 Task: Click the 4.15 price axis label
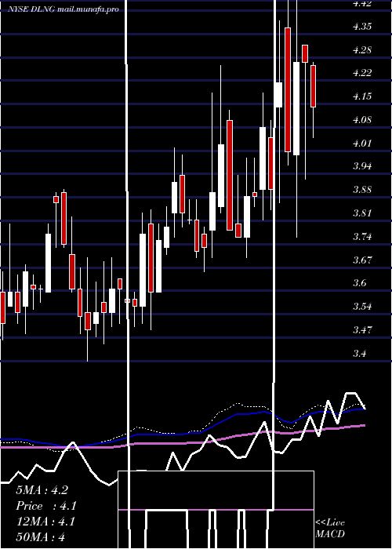tap(362, 96)
